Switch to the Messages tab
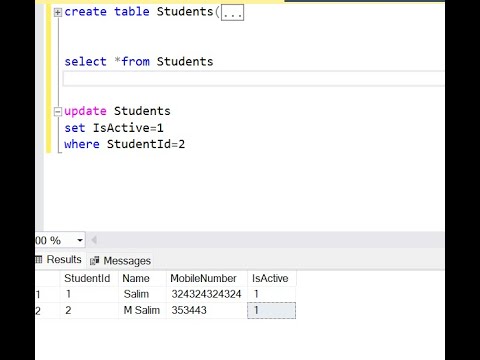 pos(120,261)
